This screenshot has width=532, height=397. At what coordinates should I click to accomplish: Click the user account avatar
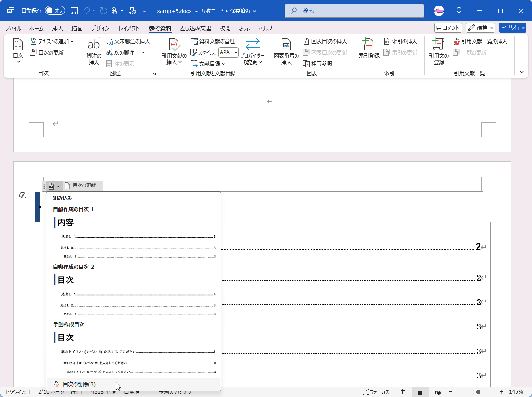point(439,10)
